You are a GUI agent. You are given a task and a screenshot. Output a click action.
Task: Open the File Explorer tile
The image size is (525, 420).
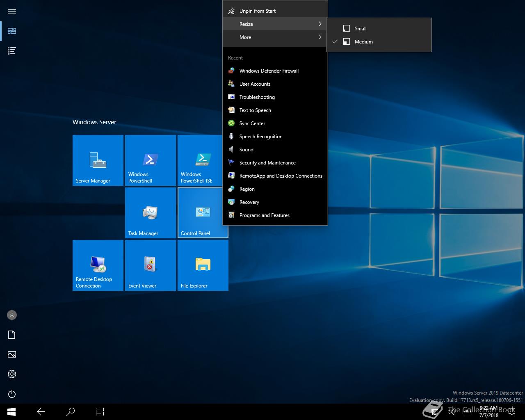pos(203,265)
